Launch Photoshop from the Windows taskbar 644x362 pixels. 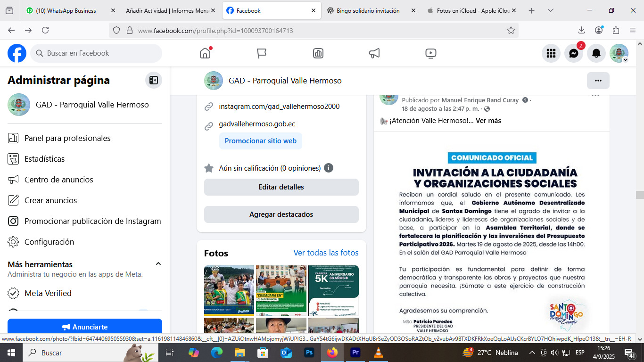[x=309, y=352]
